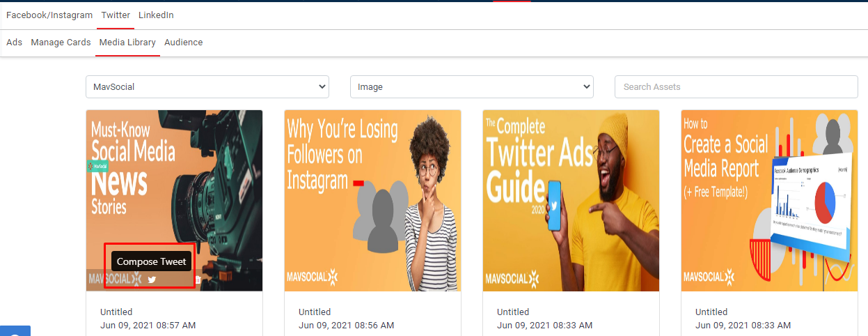Click the Compose Tweet tooltip label
This screenshot has height=336, width=868.
click(151, 261)
